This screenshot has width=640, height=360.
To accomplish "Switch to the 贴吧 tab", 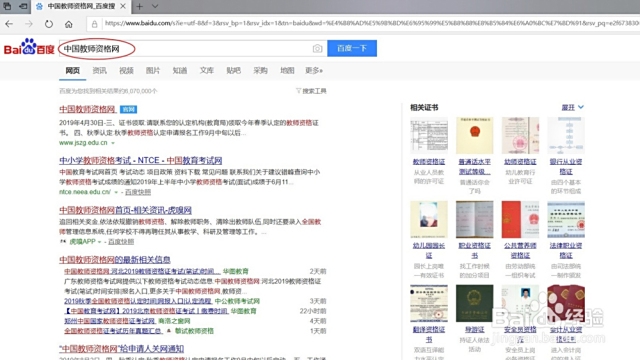I will coord(233,71).
